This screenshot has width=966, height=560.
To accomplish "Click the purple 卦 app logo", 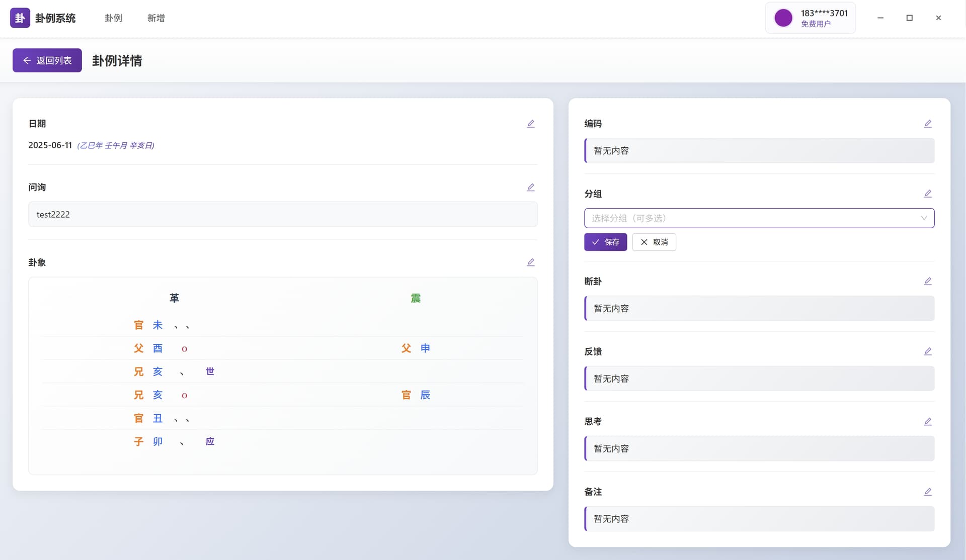I will click(20, 18).
